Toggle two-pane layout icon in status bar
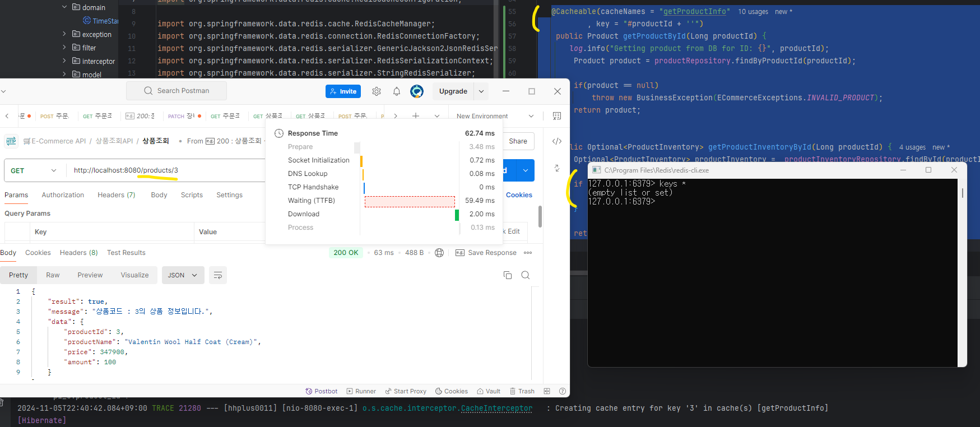The image size is (980, 427). [x=547, y=391]
